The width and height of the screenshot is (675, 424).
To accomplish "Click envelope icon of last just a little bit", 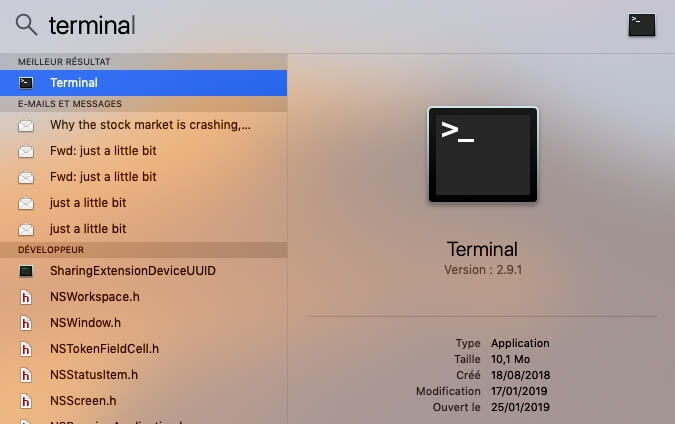I will [x=26, y=229].
